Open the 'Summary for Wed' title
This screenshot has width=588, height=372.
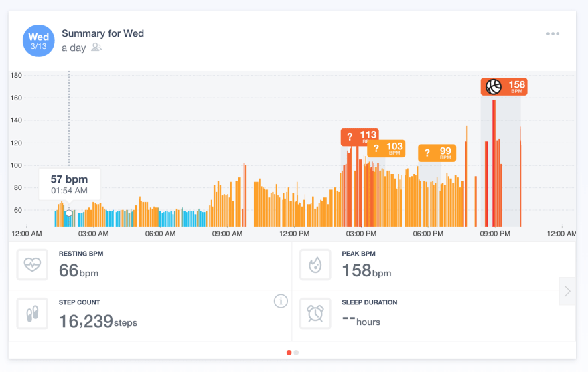(x=102, y=33)
